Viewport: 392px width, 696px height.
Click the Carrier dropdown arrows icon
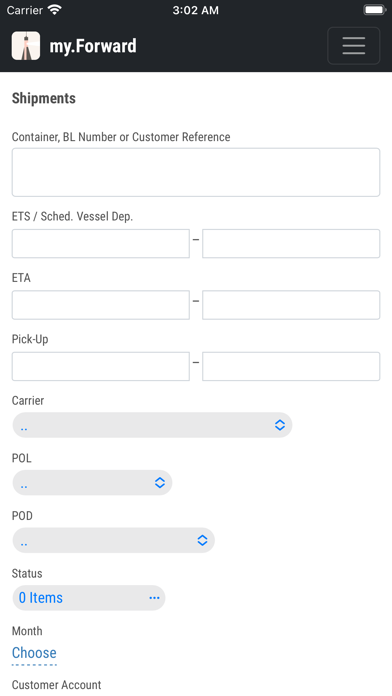pos(280,425)
